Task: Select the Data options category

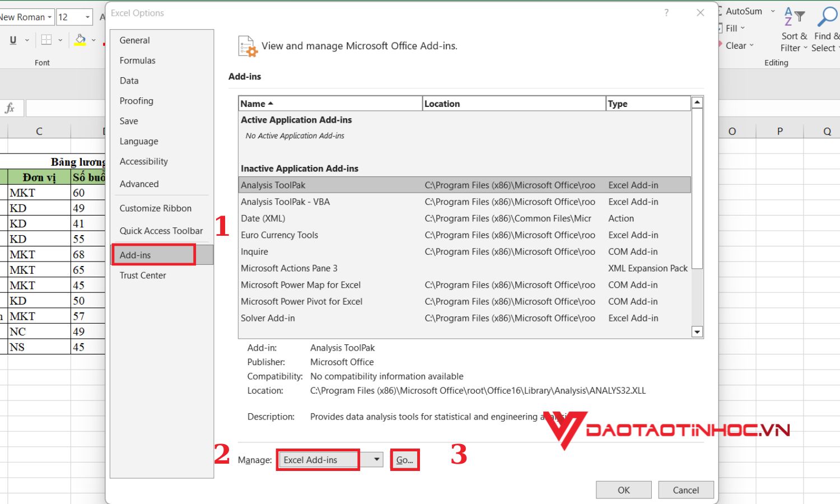Action: [x=162, y=81]
